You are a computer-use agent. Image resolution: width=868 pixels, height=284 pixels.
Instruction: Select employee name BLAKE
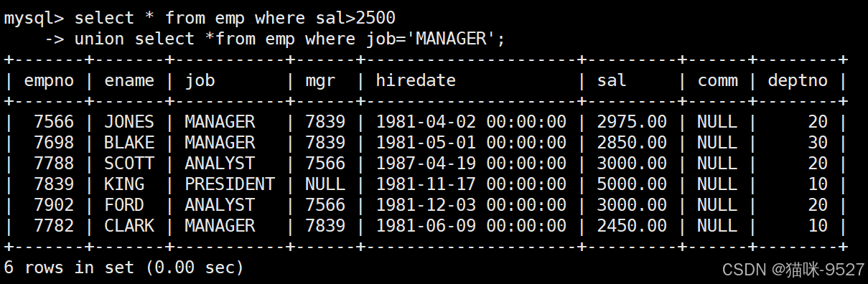(129, 143)
